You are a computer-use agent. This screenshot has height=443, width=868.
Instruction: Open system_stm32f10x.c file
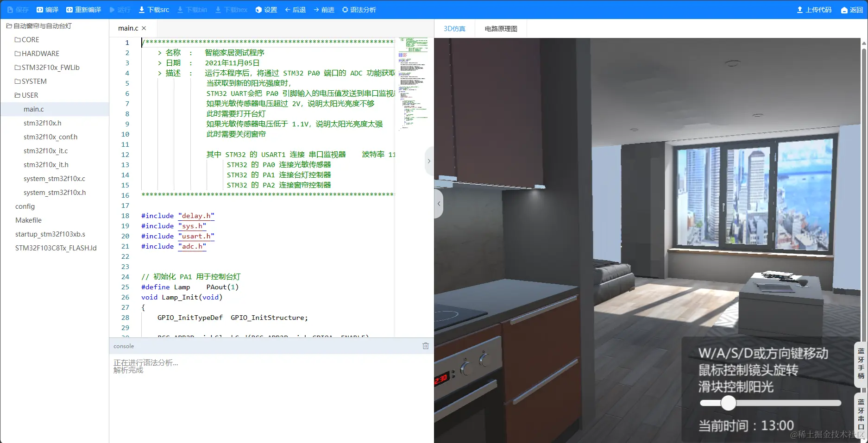click(55, 179)
